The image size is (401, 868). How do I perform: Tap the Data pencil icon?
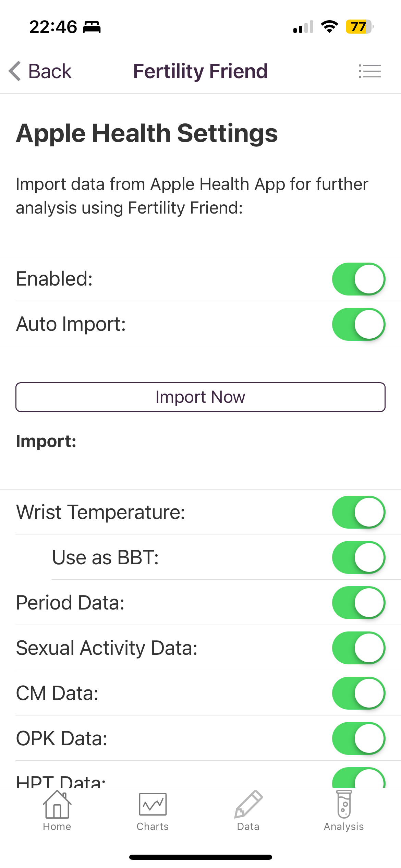point(248,804)
